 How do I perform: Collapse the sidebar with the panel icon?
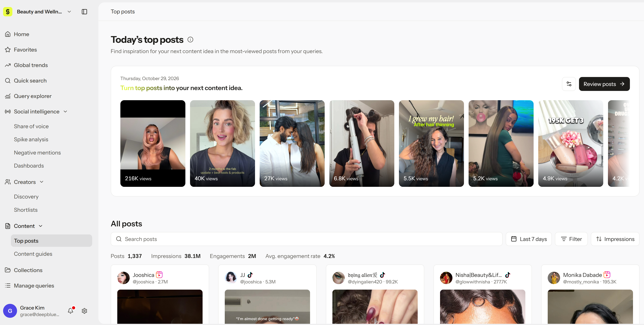84,12
